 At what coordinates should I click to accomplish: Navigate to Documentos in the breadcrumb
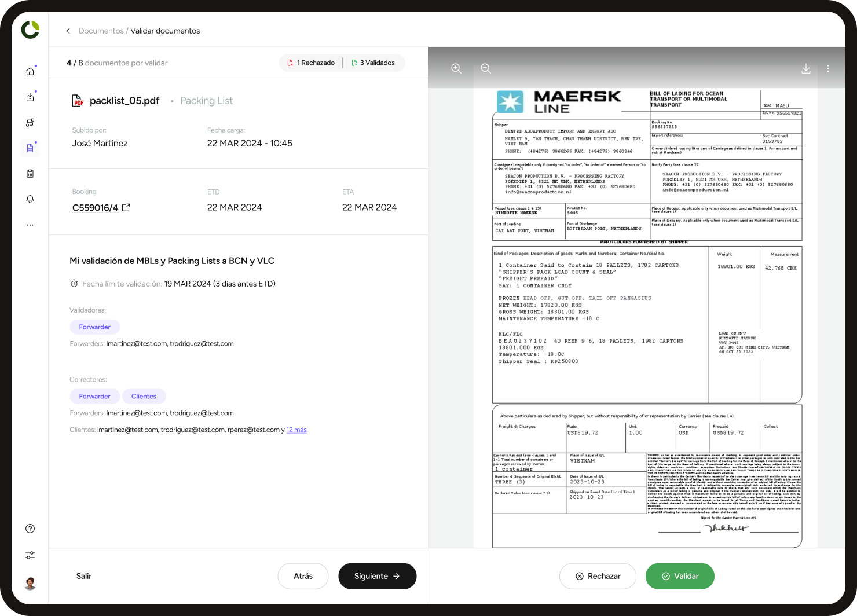click(x=101, y=30)
